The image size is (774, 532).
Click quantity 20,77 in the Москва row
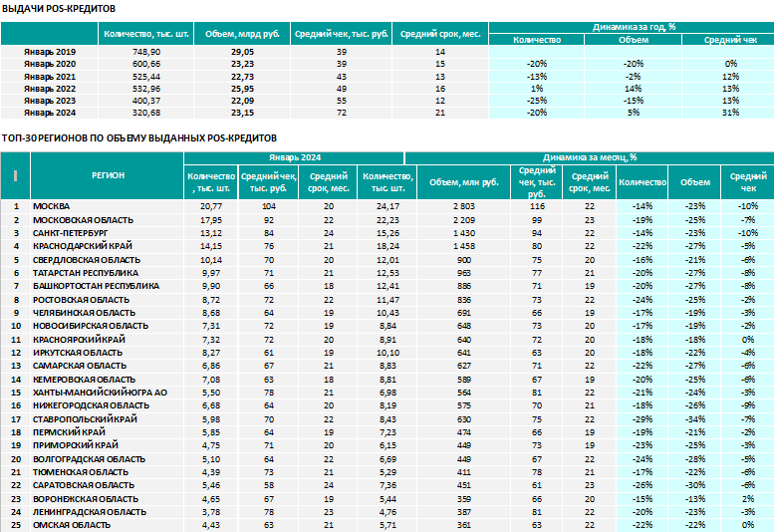click(x=211, y=206)
